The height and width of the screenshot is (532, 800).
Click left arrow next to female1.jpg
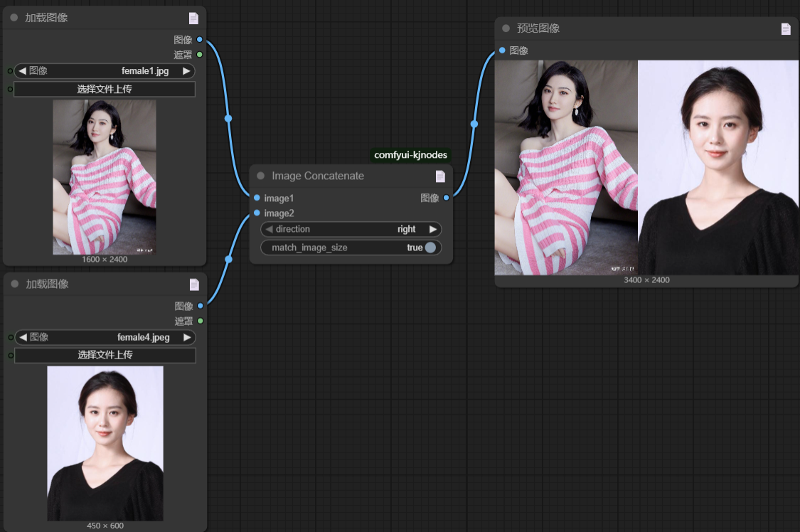(x=22, y=71)
